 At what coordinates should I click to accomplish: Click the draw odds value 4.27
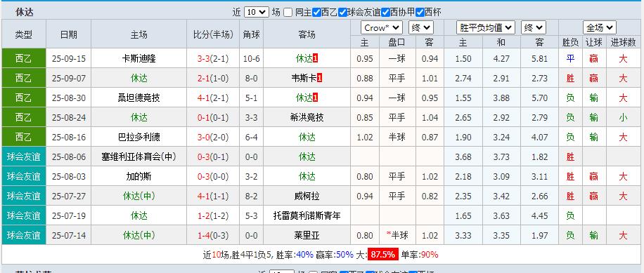pyautogui.click(x=501, y=58)
